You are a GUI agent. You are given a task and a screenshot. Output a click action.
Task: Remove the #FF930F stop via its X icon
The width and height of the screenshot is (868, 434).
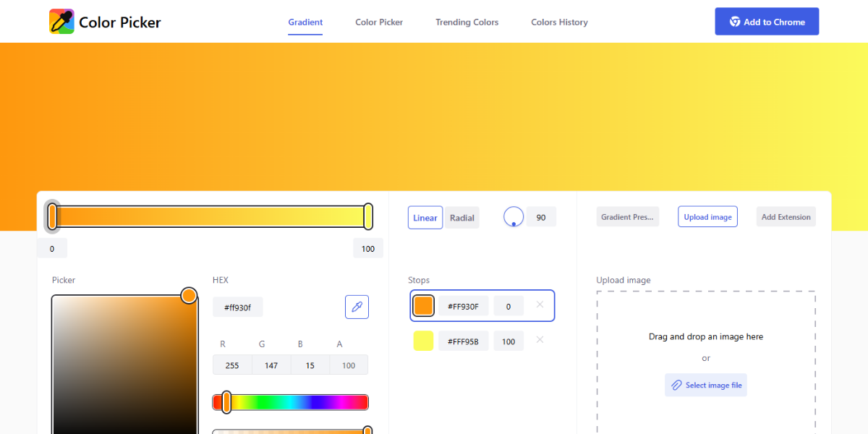tap(540, 305)
